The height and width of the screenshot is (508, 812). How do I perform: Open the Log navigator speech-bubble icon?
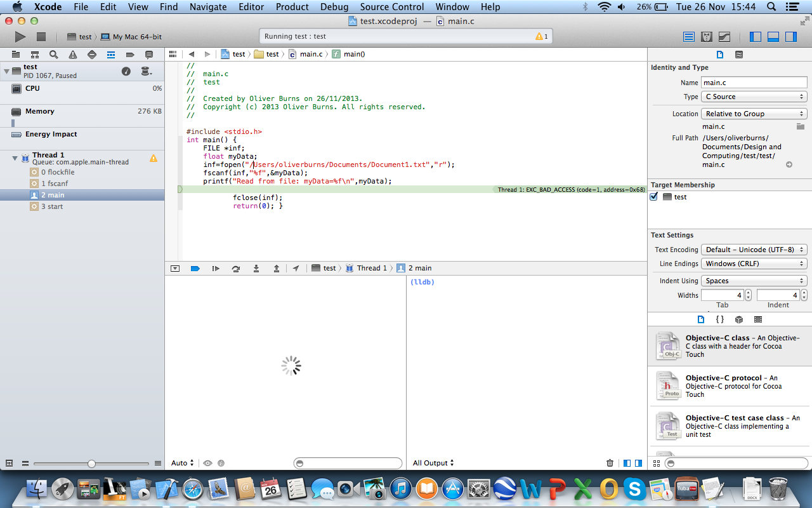point(149,55)
